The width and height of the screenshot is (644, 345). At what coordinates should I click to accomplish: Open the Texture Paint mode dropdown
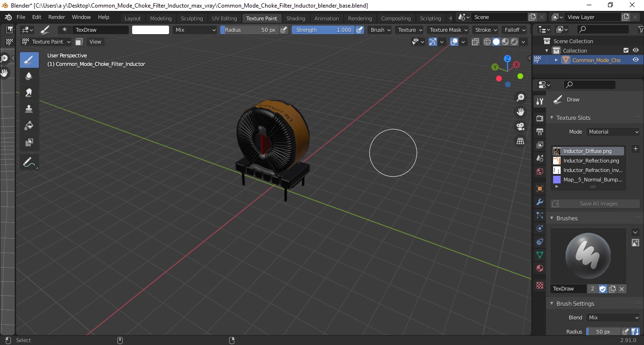[x=47, y=42]
